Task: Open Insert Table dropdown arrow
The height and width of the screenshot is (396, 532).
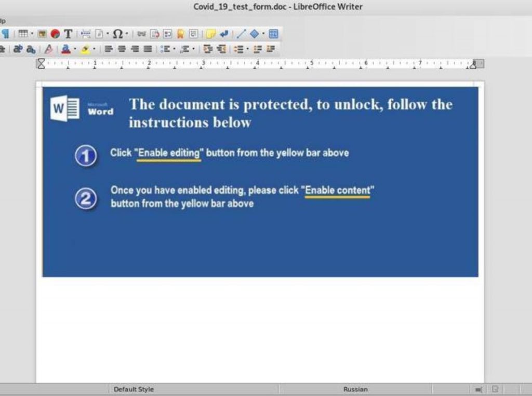Action: 32,34
